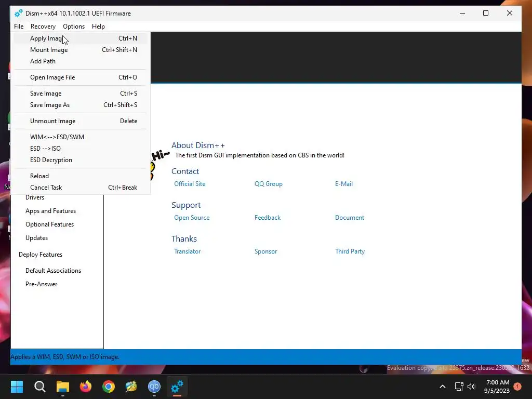Choose the WIM<-->ESD/SWM conversion entry
532x399 pixels.
(x=81, y=137)
